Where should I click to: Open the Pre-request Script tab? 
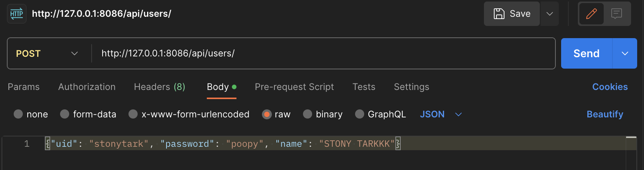coord(294,87)
